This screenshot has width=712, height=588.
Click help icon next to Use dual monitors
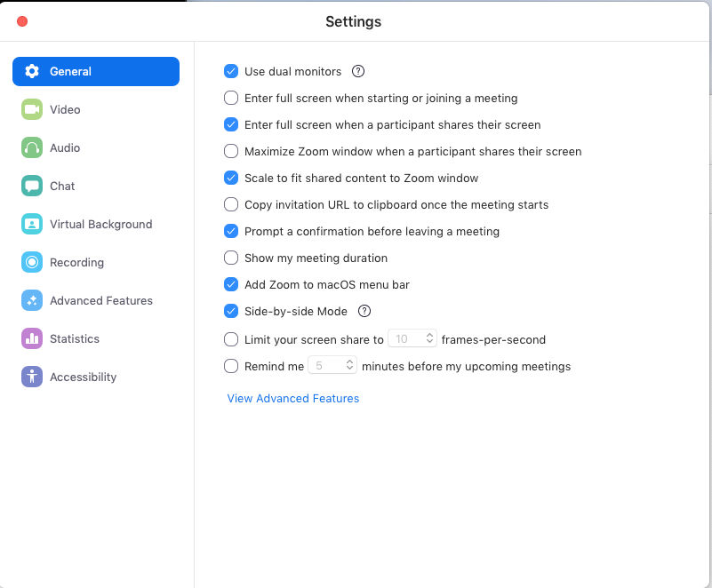point(358,72)
